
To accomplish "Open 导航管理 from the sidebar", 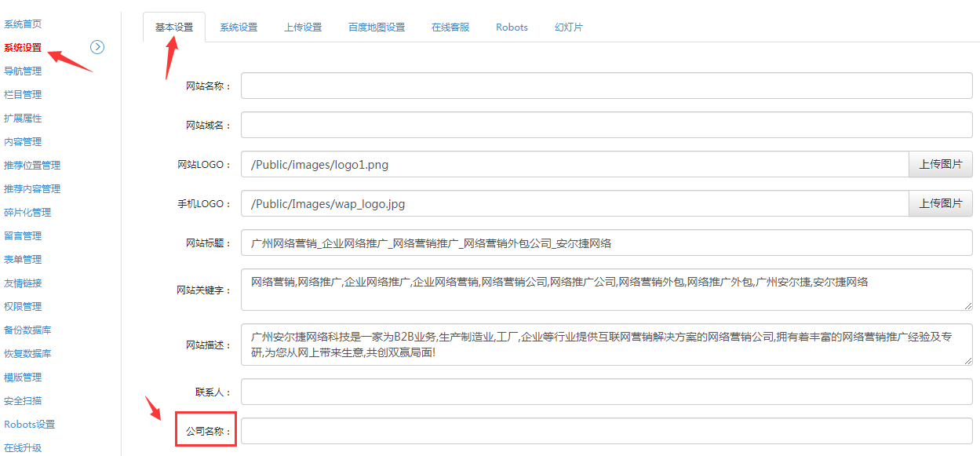I will click(x=23, y=71).
